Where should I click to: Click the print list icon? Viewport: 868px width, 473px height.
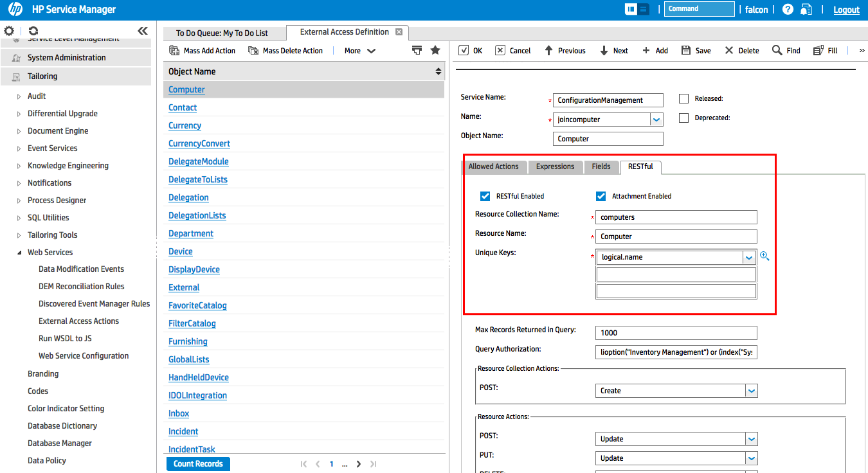pyautogui.click(x=417, y=51)
